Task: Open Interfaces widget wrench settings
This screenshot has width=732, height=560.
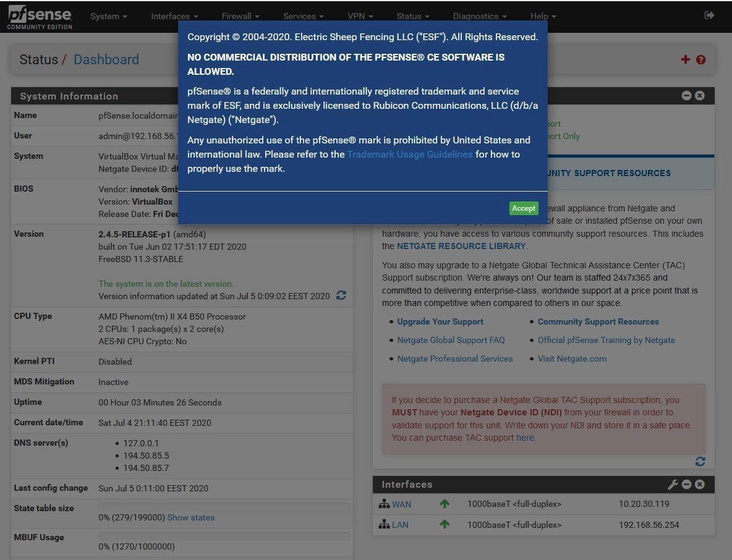Action: pyautogui.click(x=673, y=485)
